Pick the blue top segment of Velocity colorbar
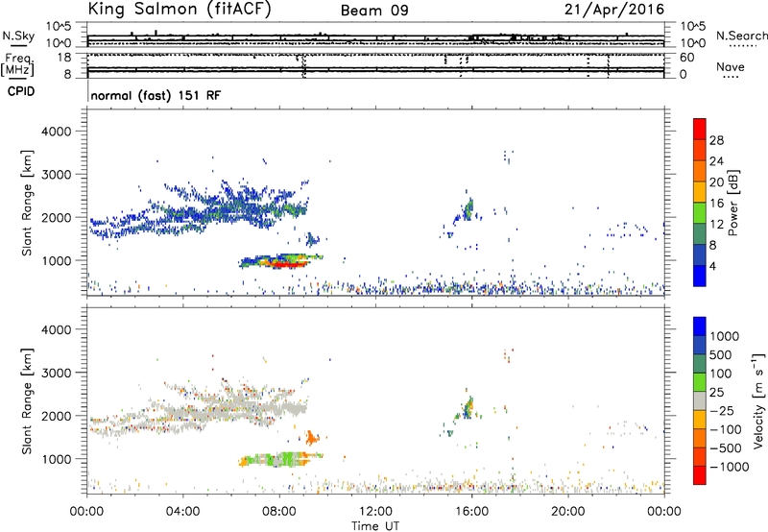The height and width of the screenshot is (532, 768). 700,326
